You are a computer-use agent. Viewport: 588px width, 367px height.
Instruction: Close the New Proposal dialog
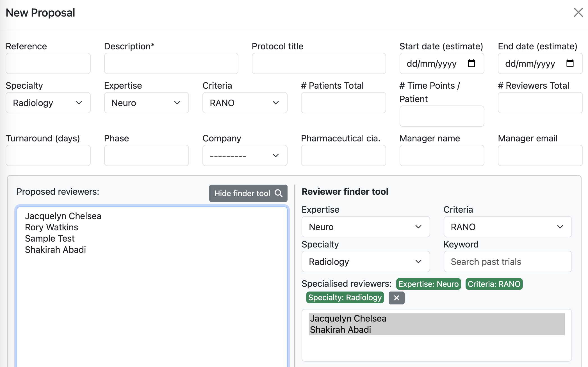click(x=578, y=12)
